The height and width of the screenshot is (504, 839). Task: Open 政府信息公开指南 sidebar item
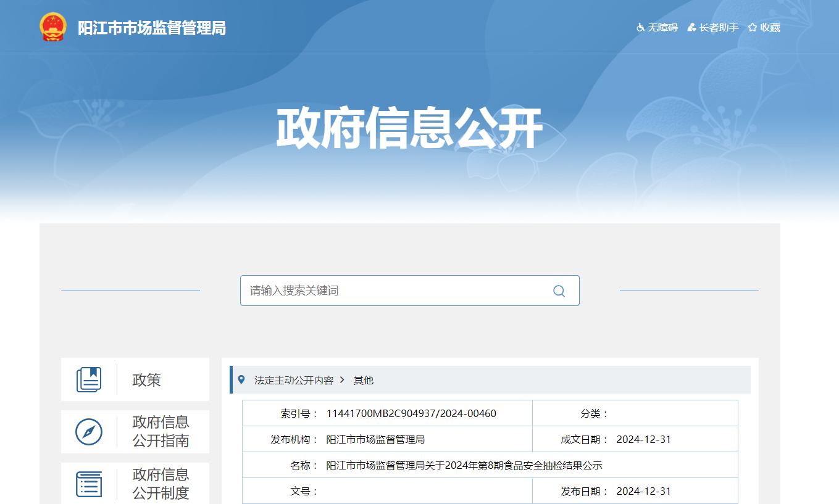(161, 432)
